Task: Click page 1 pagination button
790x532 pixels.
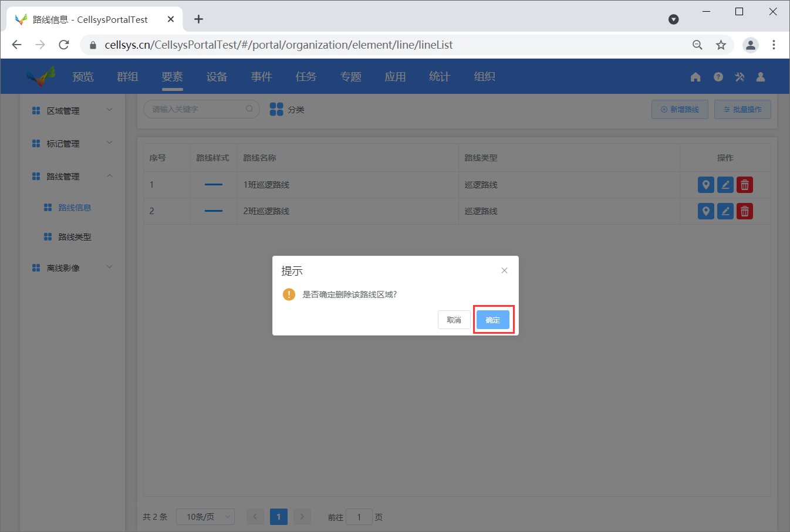Action: coord(279,517)
